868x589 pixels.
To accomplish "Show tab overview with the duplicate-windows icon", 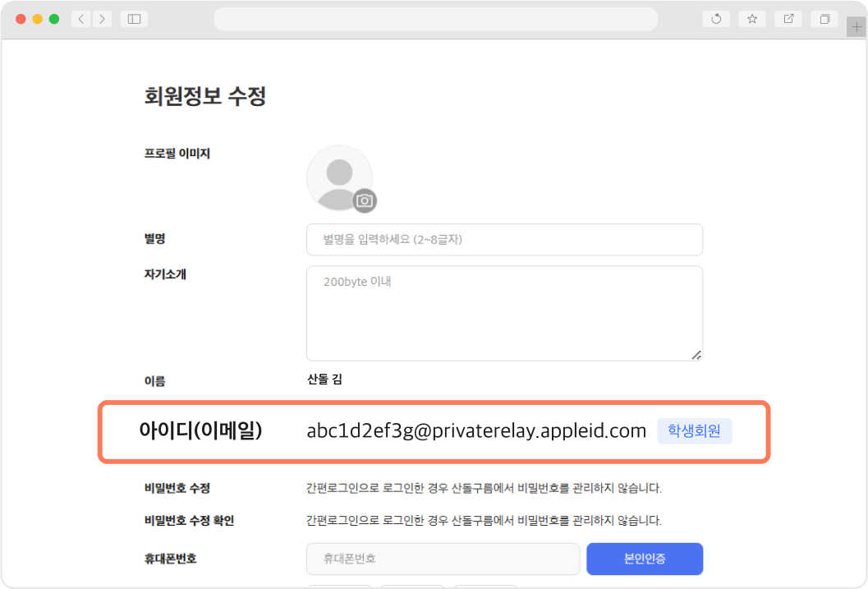I will tap(824, 19).
